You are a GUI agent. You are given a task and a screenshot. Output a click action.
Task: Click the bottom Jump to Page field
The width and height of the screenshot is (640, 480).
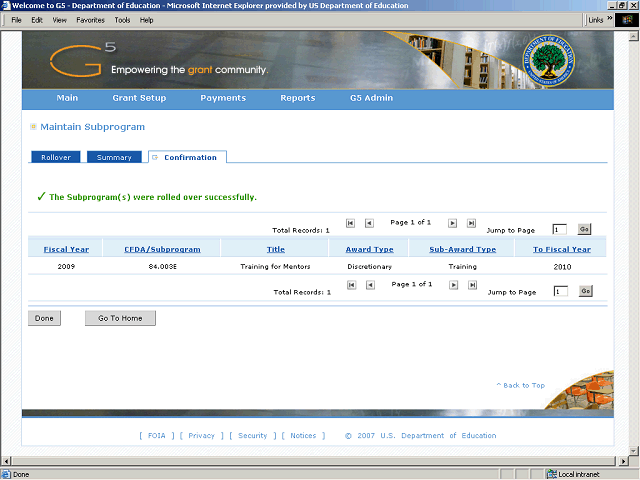click(x=561, y=291)
